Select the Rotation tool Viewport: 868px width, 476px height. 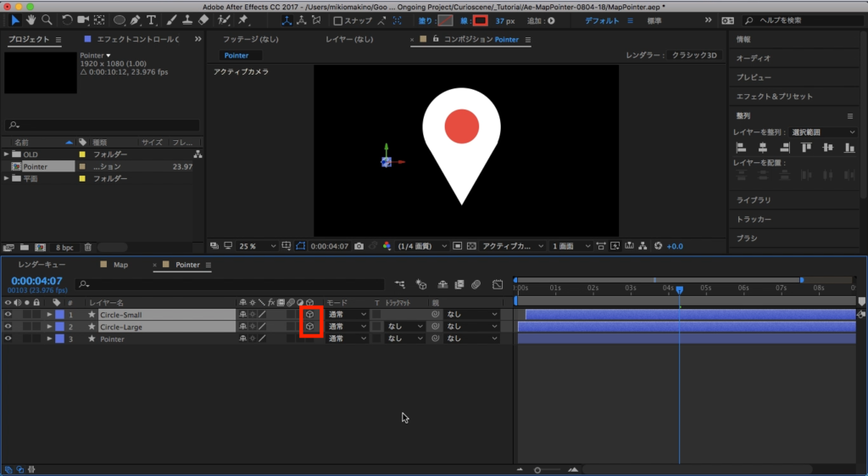tap(67, 20)
